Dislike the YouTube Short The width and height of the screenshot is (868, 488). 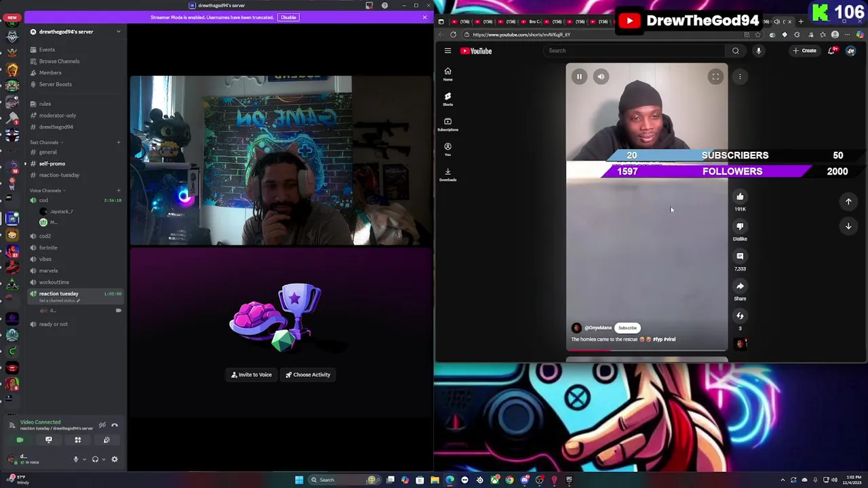pos(740,226)
